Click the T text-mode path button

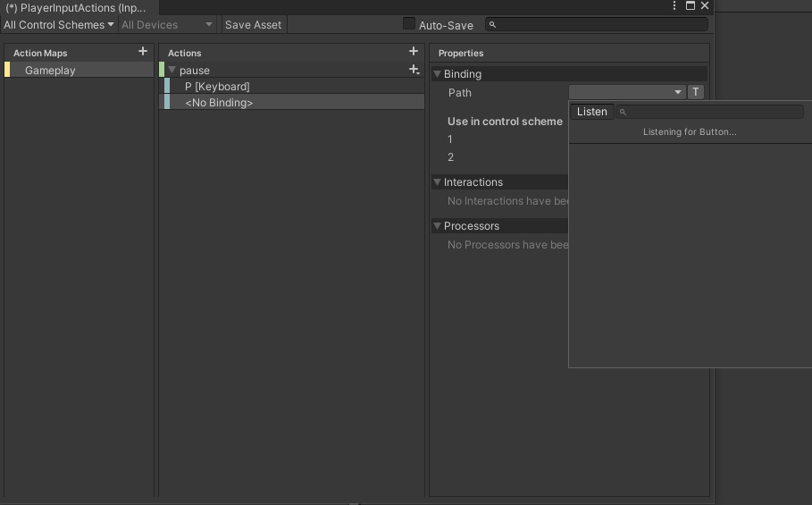click(696, 92)
